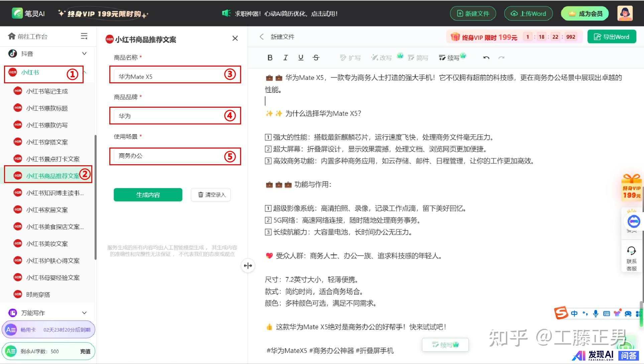The width and height of the screenshot is (644, 364).
Task: Click the 续写 continue-writing toolbar tool
Action: 449,58
